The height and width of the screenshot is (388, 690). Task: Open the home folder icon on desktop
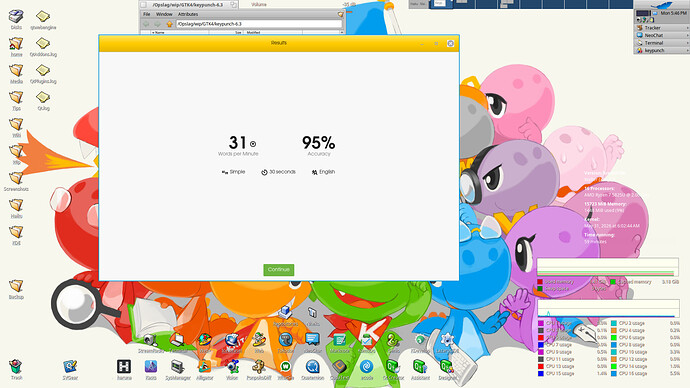[16, 44]
